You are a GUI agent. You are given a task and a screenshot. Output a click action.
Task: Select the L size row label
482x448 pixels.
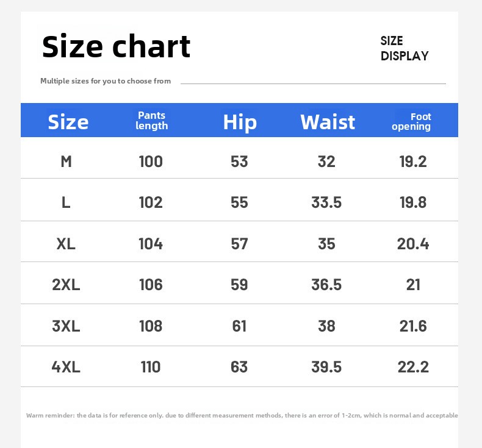click(x=66, y=202)
